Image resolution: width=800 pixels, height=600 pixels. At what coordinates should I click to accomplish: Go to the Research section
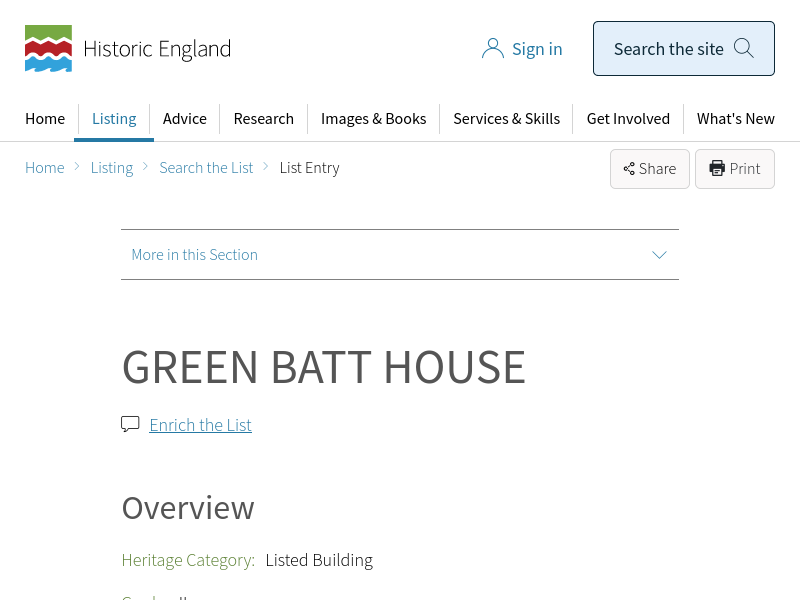[263, 118]
